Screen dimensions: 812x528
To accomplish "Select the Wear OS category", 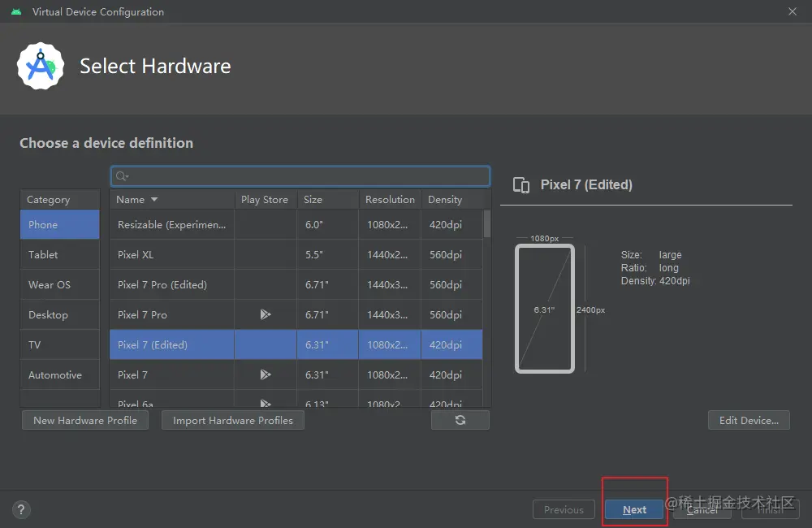I will (x=59, y=284).
